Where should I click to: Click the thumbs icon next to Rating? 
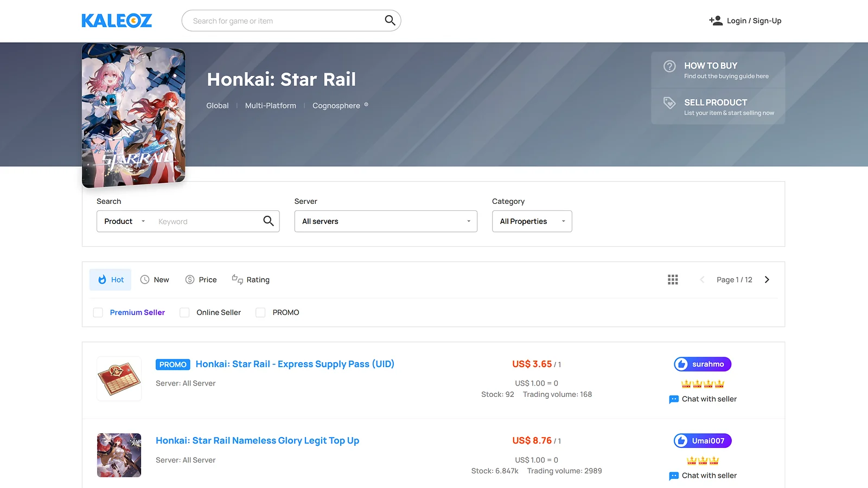pyautogui.click(x=237, y=279)
